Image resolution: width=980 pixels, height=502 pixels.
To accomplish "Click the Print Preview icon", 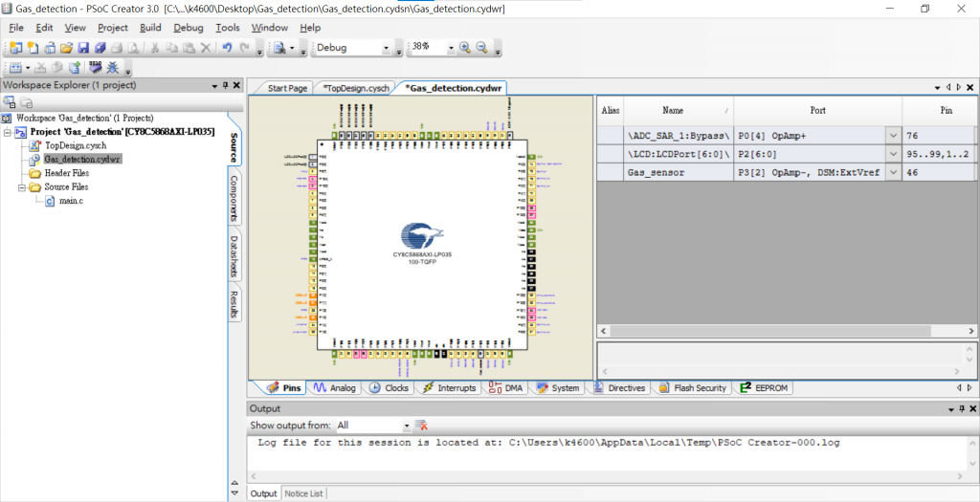I will (133, 48).
